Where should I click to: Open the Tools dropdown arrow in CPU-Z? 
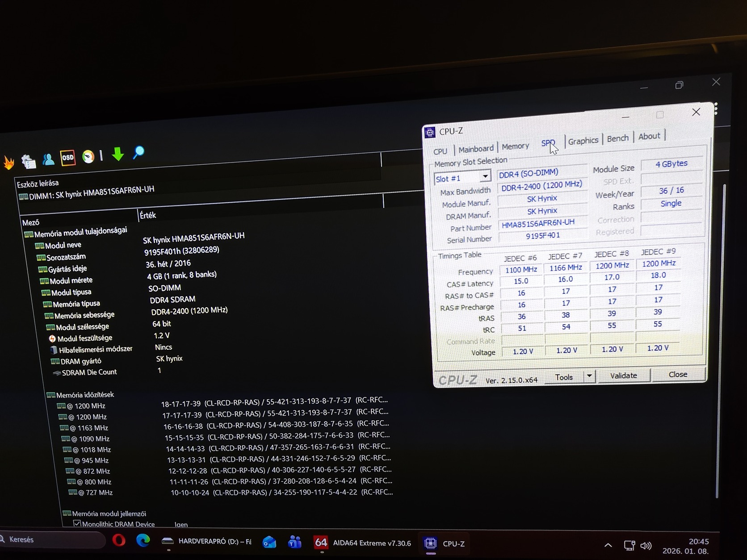point(589,376)
